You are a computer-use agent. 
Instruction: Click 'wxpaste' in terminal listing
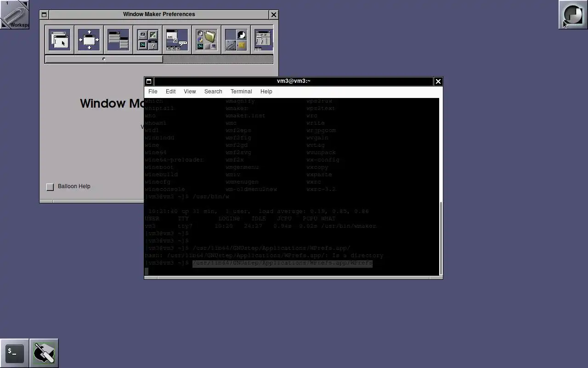pyautogui.click(x=319, y=175)
